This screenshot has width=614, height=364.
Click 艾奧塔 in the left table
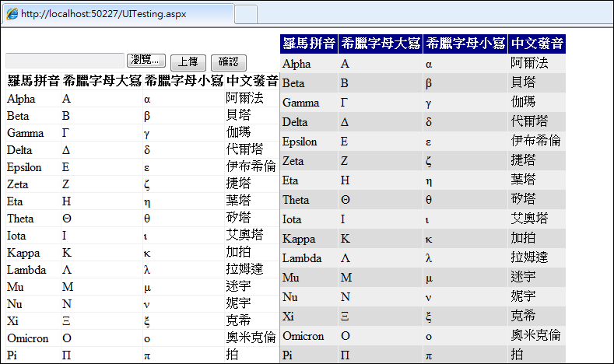click(x=244, y=235)
